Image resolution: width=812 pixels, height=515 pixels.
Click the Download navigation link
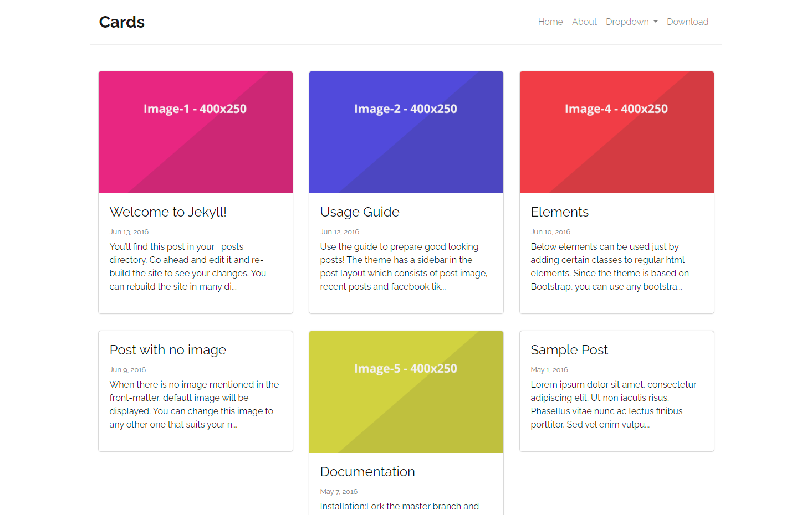coord(687,22)
